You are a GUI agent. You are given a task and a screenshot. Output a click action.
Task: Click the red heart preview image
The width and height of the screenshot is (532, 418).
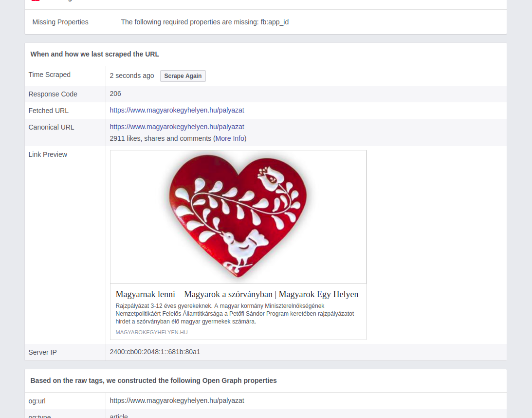(x=238, y=217)
